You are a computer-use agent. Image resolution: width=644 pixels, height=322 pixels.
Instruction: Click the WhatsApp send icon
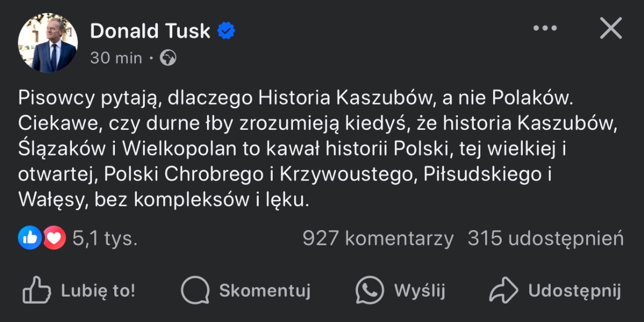[370, 291]
